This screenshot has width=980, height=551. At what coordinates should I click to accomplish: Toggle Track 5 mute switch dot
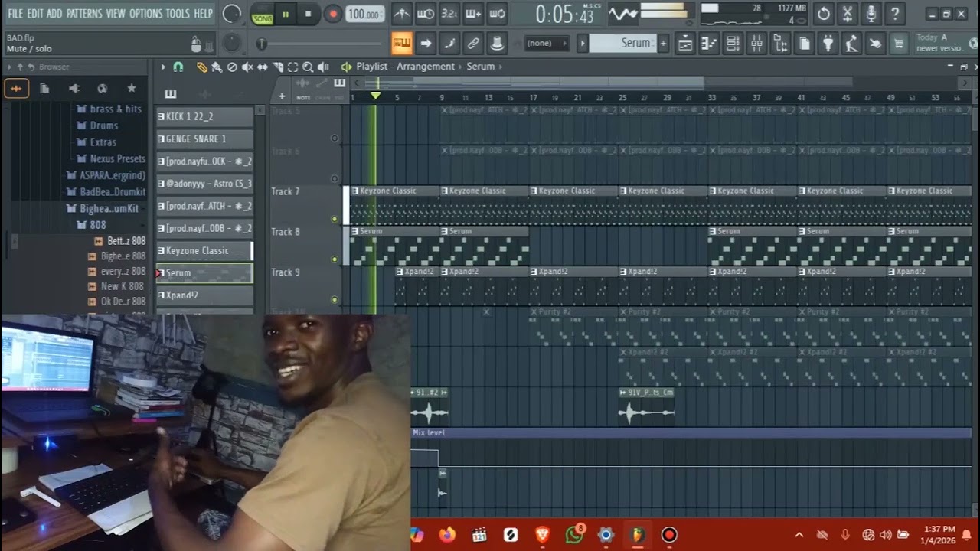pos(335,139)
